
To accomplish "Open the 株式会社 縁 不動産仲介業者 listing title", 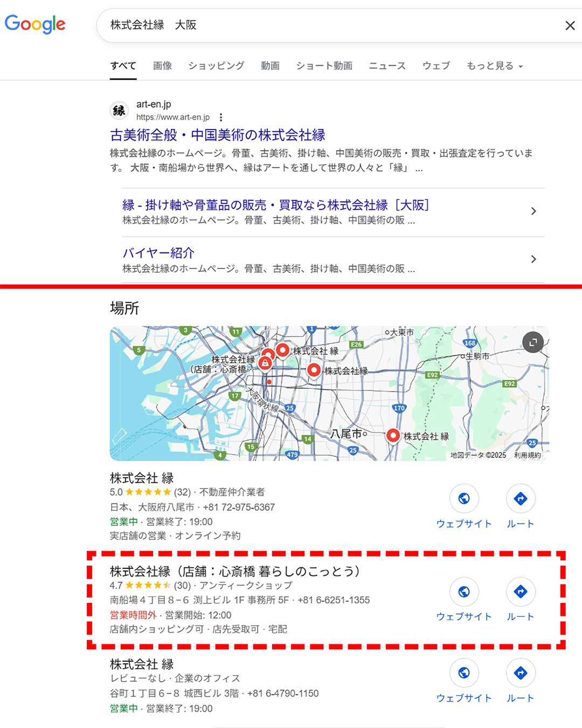I will pos(142,478).
